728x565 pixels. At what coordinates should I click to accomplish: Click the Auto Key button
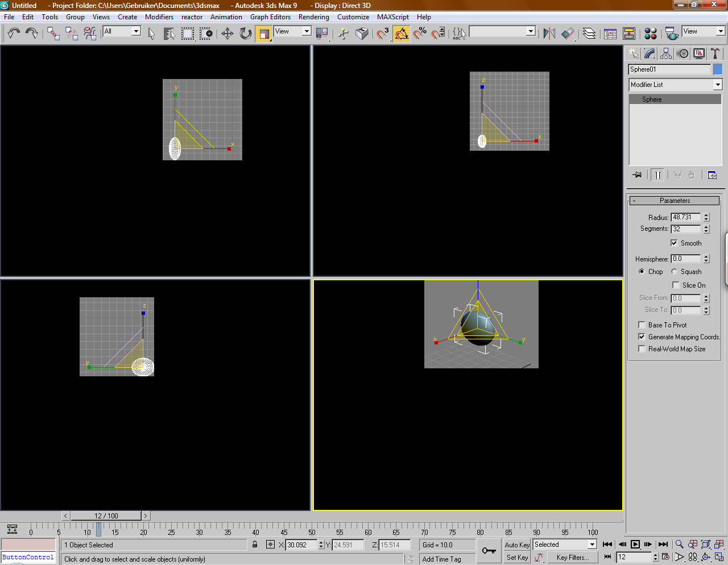[517, 545]
